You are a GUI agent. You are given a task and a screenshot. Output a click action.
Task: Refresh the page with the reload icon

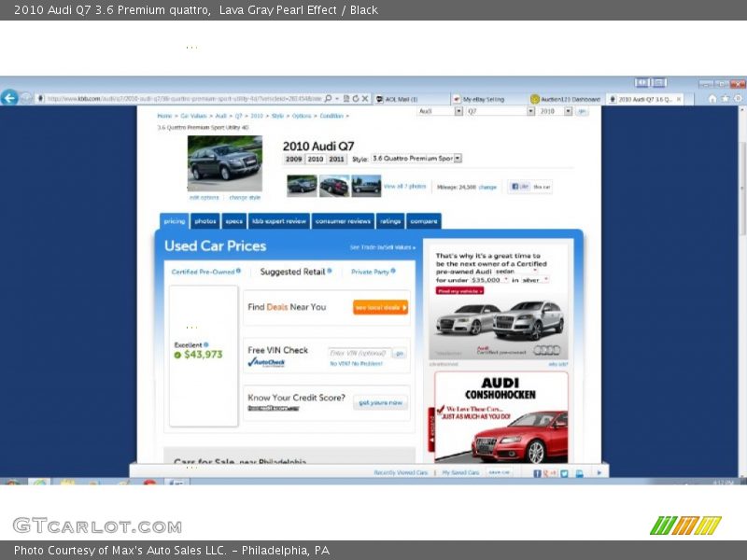point(356,99)
